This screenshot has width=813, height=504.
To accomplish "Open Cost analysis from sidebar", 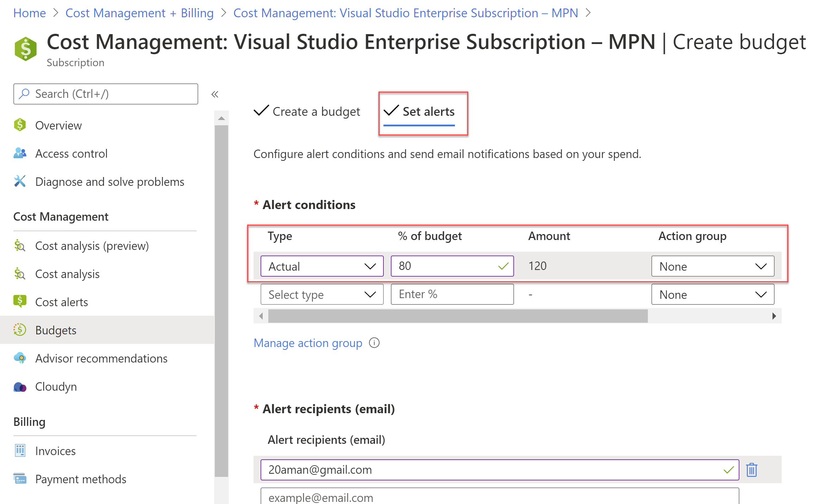I will 67,274.
